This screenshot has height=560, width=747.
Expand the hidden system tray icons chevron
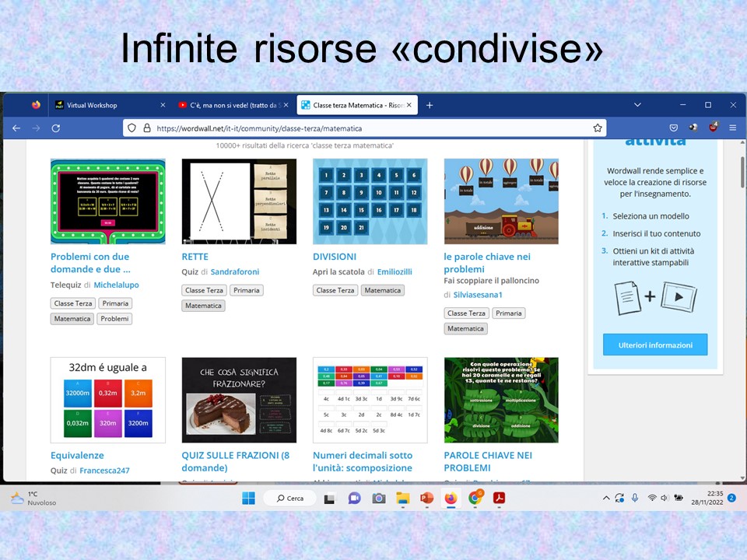click(x=606, y=498)
